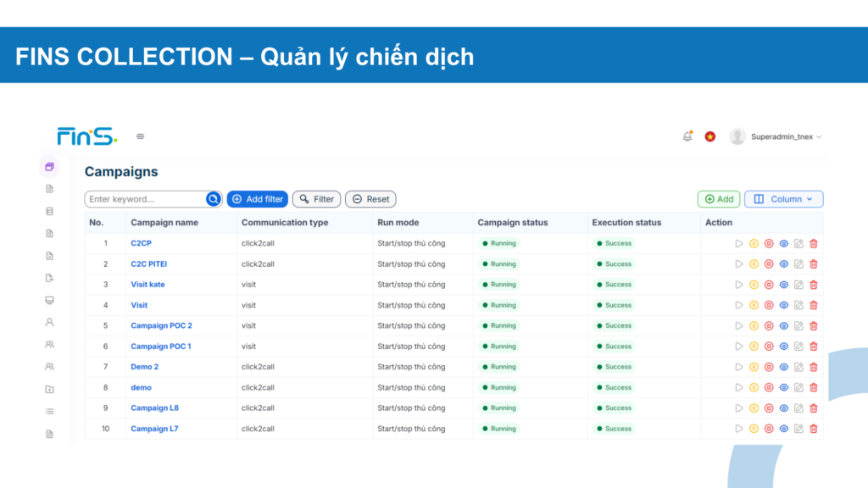Open the Column dropdown
This screenshot has height=488, width=868.
(784, 199)
